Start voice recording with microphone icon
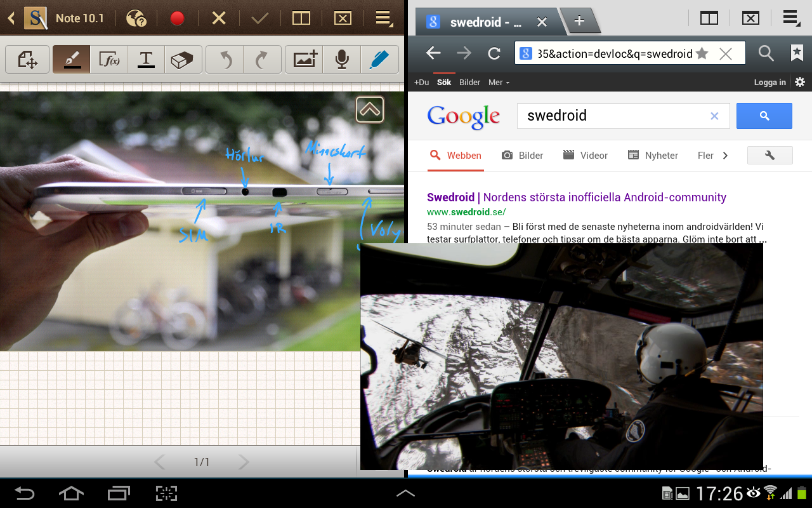The height and width of the screenshot is (508, 812). pyautogui.click(x=342, y=60)
